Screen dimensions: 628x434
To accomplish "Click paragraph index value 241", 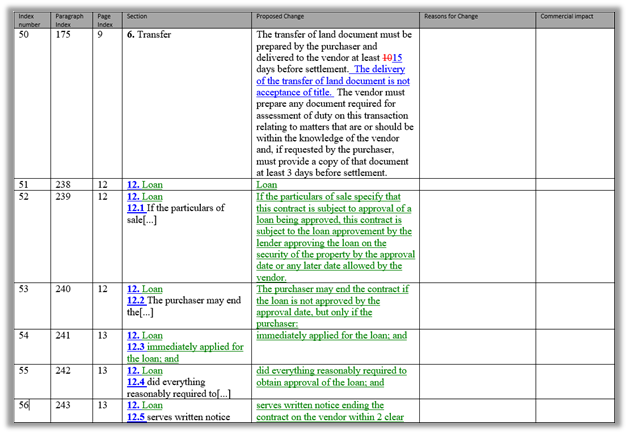I will [x=63, y=335].
